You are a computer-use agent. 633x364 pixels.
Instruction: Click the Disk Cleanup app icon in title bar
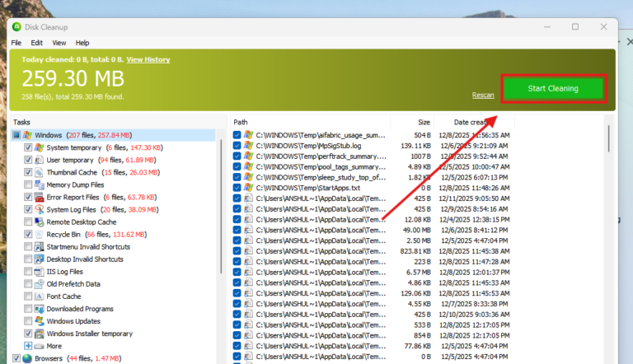coord(16,27)
